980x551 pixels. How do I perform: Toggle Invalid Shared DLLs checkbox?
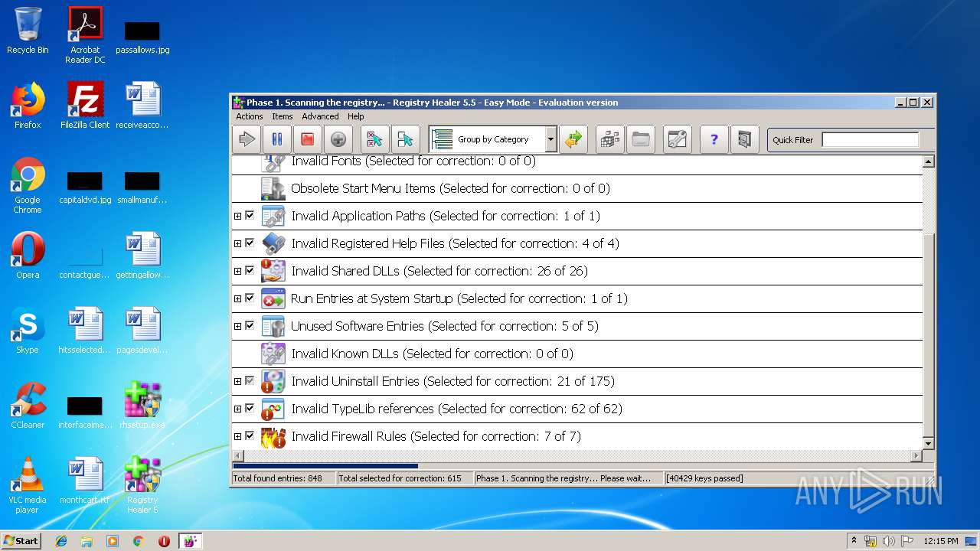coord(250,271)
